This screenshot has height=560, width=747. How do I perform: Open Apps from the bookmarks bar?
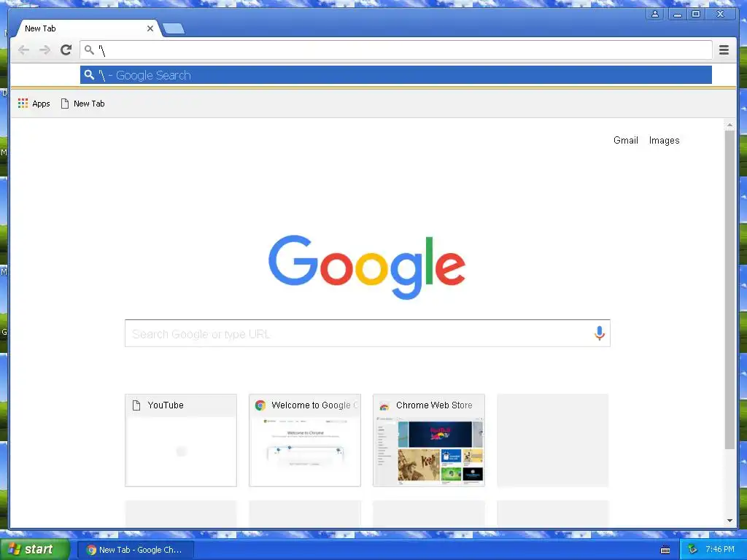point(34,104)
